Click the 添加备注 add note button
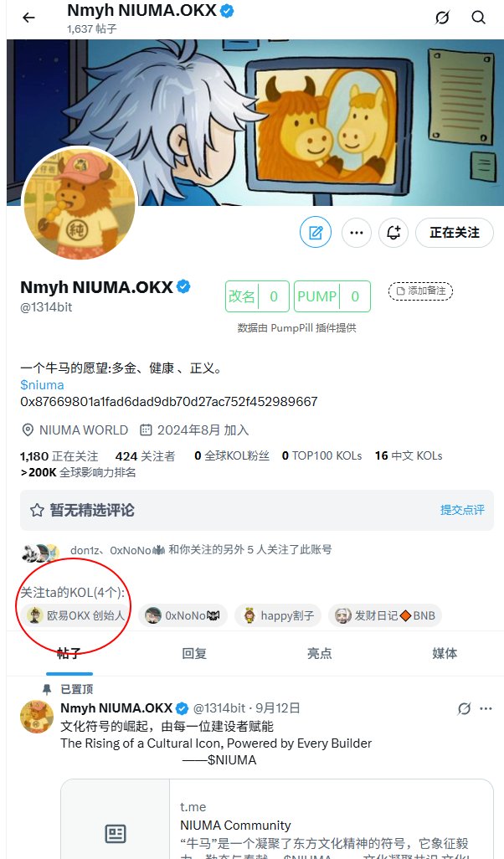Screen dimensions: 504x859 421,291
